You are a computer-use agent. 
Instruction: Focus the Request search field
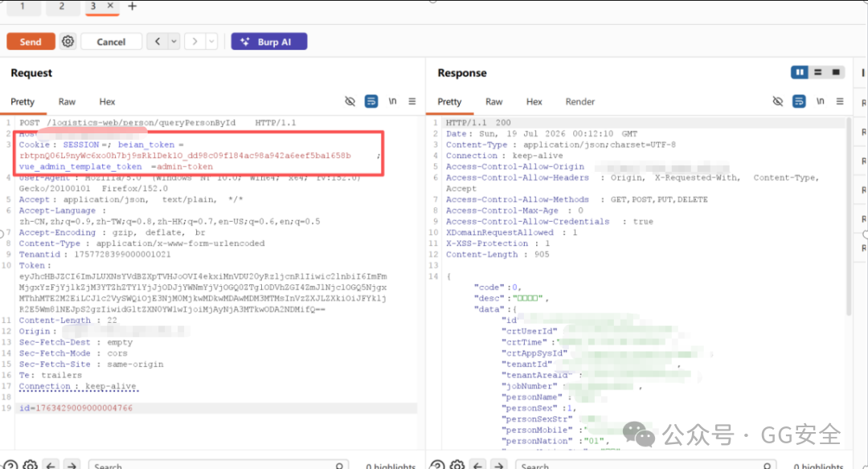pos(218,466)
